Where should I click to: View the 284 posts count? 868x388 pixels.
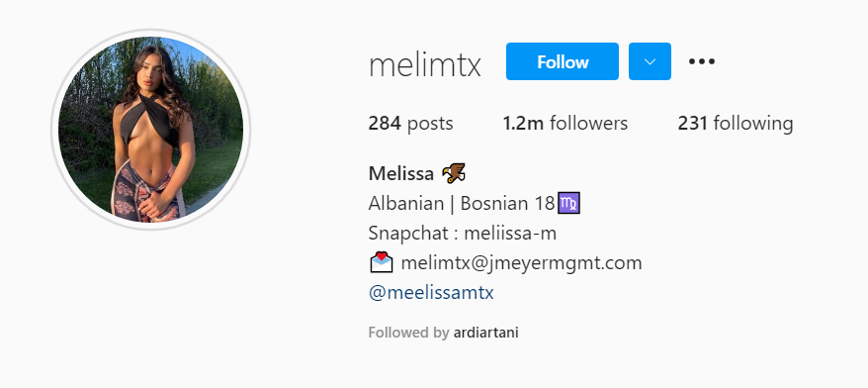[x=410, y=123]
